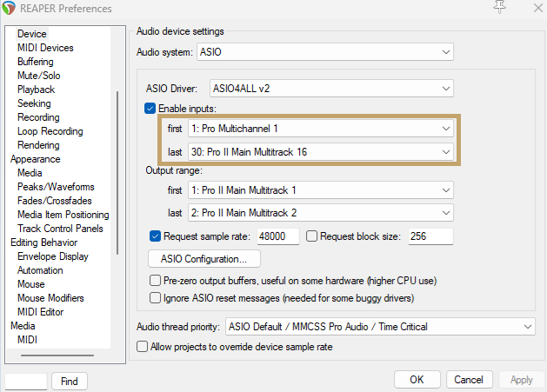Open Rendering preferences page
The height and width of the screenshot is (392, 547).
38,145
